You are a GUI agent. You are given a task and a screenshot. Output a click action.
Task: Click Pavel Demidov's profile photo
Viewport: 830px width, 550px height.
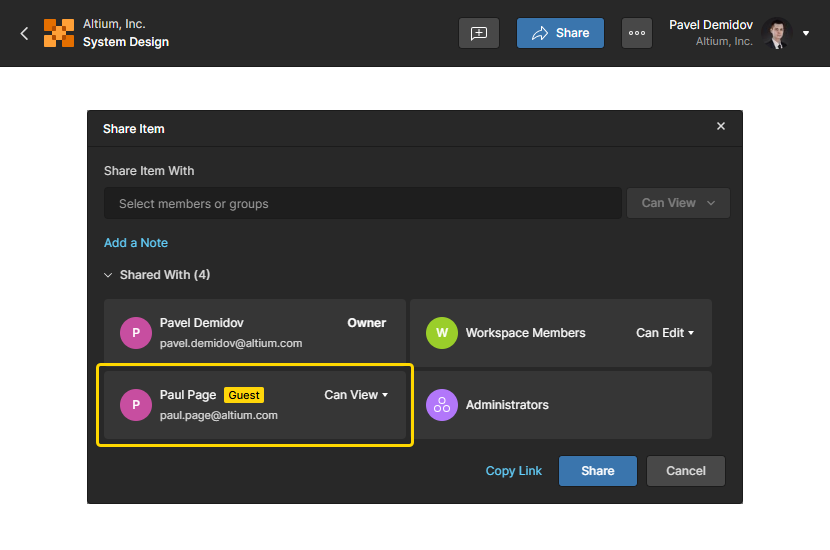tap(777, 33)
